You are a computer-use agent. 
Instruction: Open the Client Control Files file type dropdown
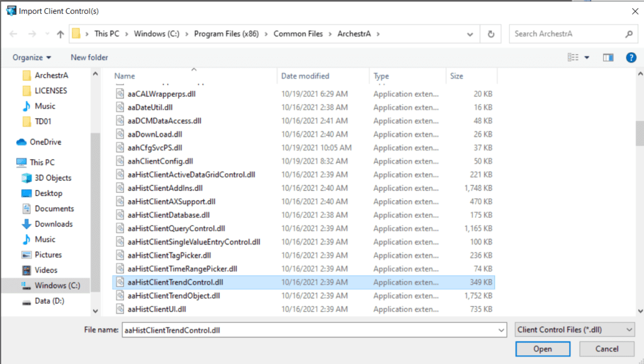[x=574, y=329]
